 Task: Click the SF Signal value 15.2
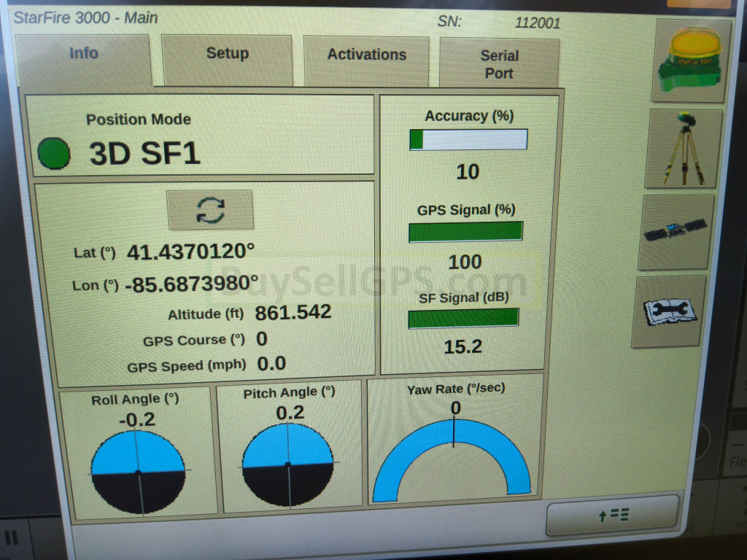(x=462, y=346)
